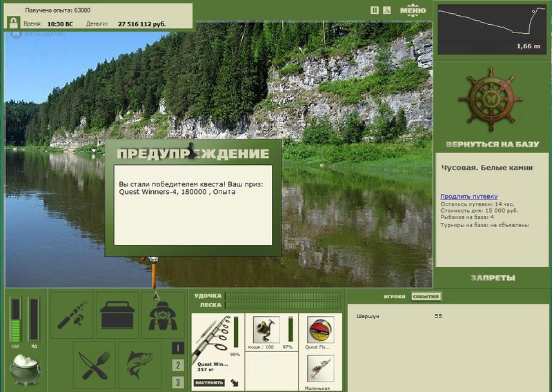Click the ЛЕСКА tension bar

coord(283,305)
